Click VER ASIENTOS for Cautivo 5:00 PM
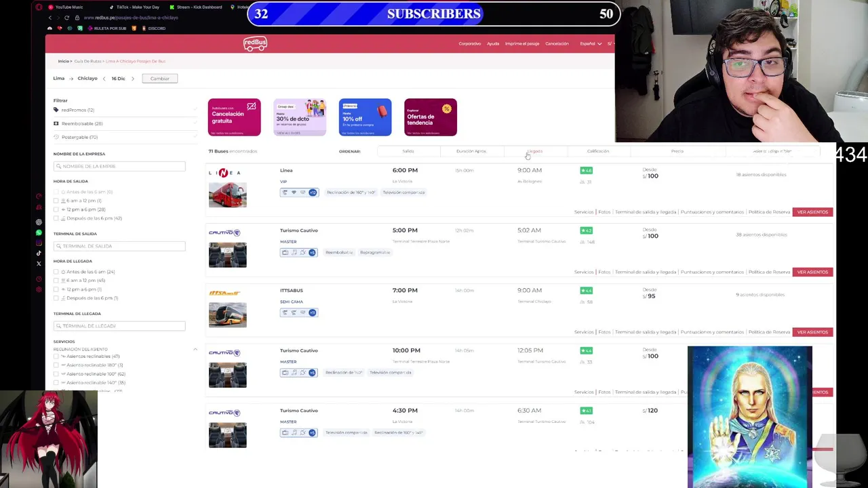 (x=812, y=272)
